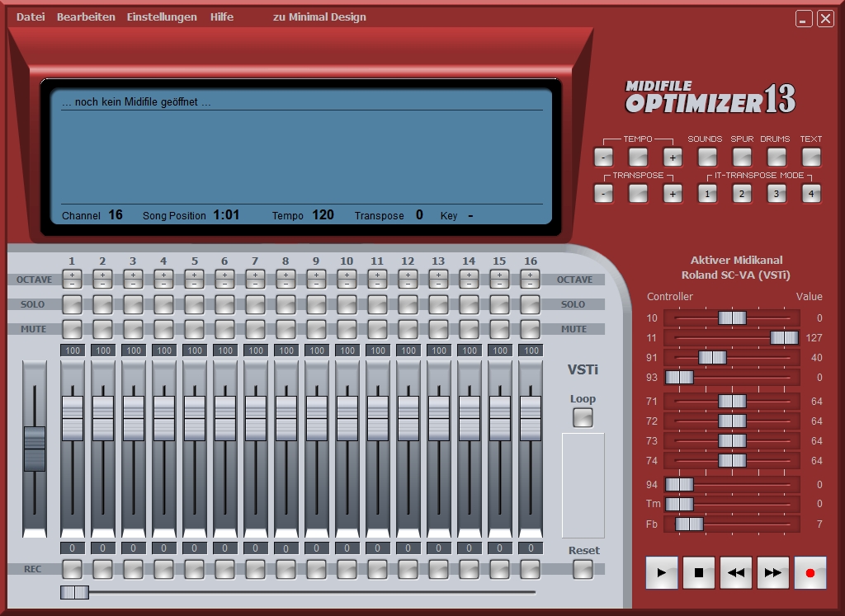
Task: Click the Fast-forward transport icon
Action: 772,572
